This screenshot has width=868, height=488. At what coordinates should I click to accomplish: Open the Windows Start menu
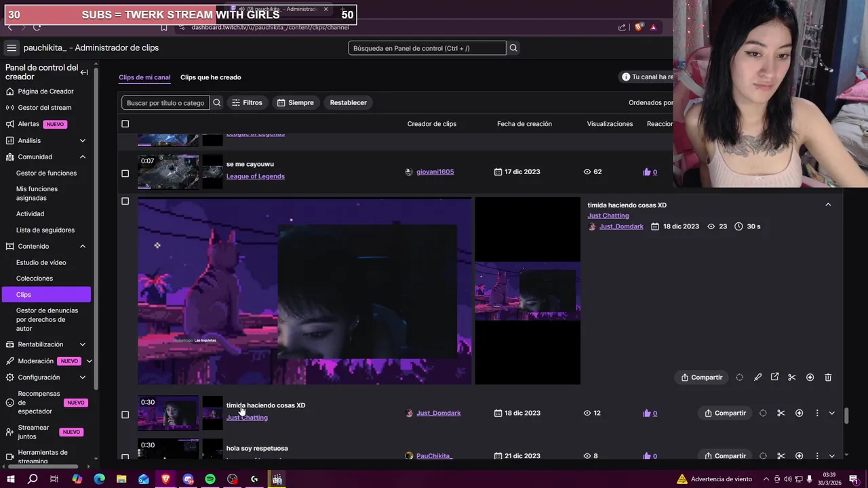10,479
